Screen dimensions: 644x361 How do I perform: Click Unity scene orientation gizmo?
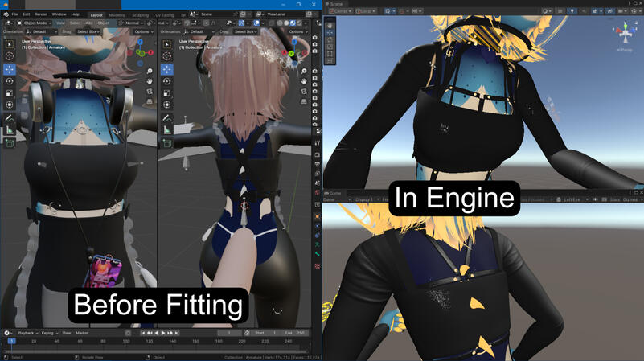(626, 34)
